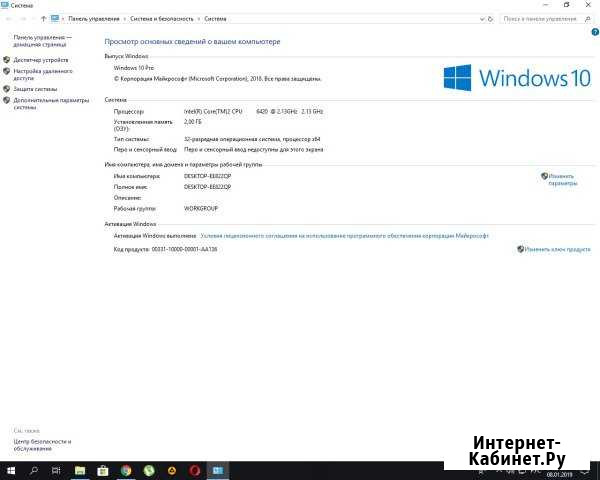Click the shield icon beside Диспетчер устройств

(x=7, y=60)
